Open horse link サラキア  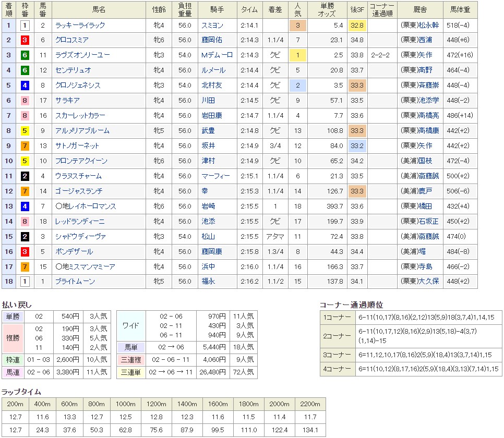67,101
